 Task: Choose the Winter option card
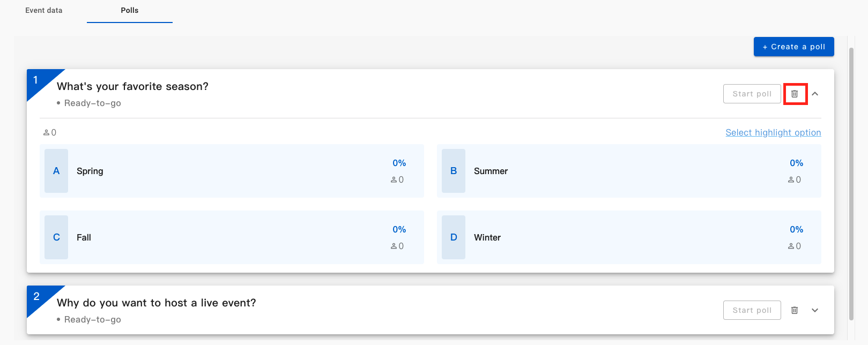[628, 237]
